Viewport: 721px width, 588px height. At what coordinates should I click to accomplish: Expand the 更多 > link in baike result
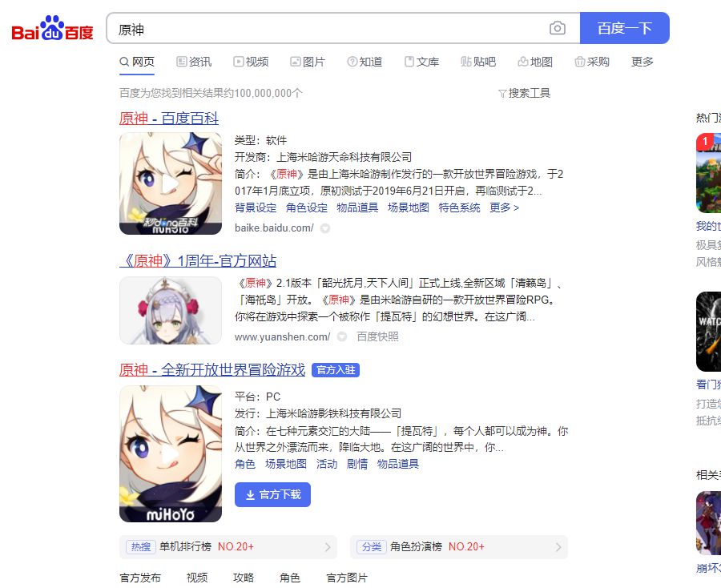(x=504, y=207)
